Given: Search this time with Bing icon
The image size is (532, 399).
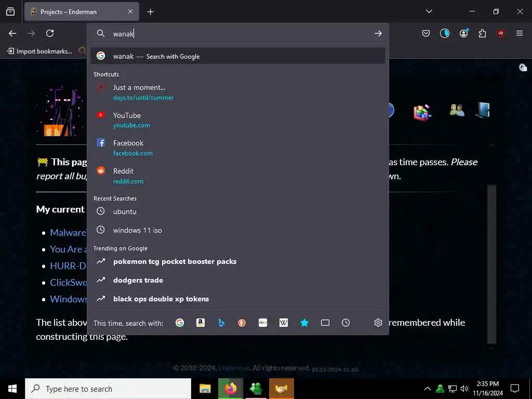Looking at the screenshot, I should 221,323.
